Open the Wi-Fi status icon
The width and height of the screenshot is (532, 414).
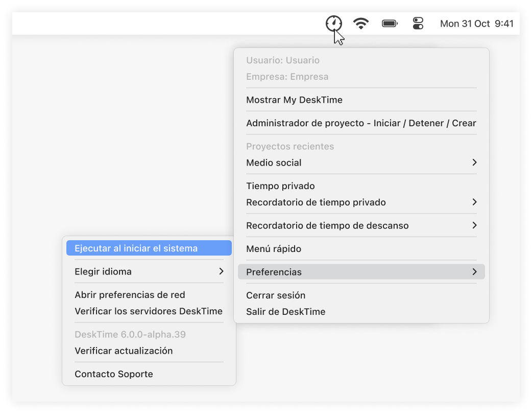[x=361, y=24]
